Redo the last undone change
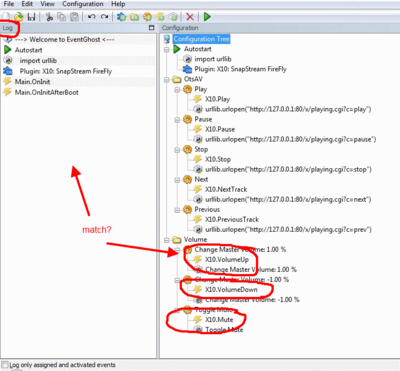This screenshot has height=371, width=400. (105, 16)
